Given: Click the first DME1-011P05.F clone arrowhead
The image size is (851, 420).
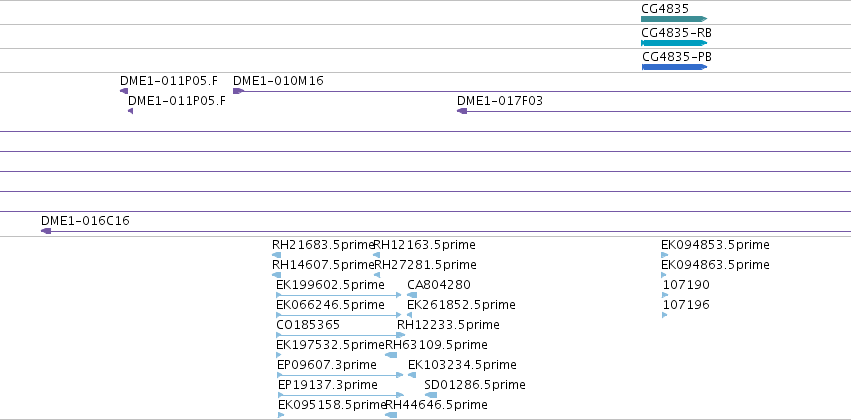Looking at the screenshot, I should (x=124, y=91).
